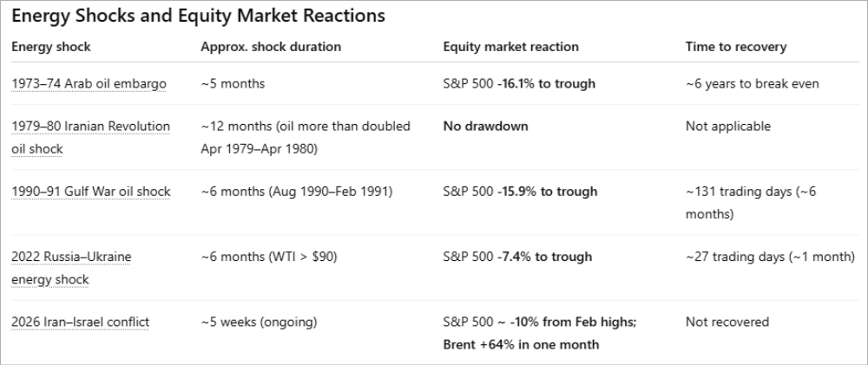Click the Not recovered cell

(x=727, y=322)
